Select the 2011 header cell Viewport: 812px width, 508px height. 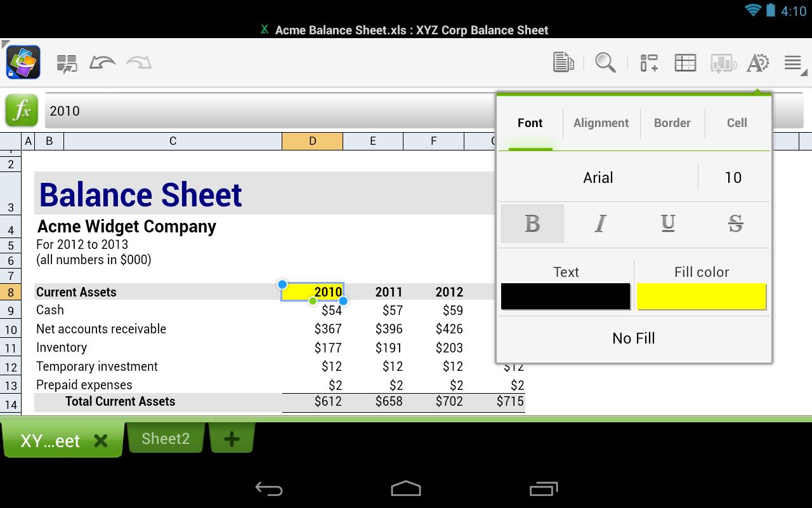coord(373,292)
